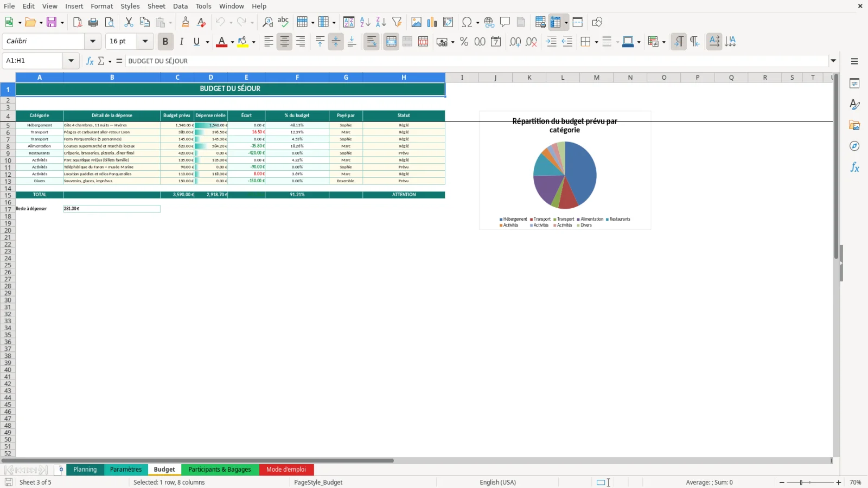Click Sort Ascending icon
The height and width of the screenshot is (488, 868).
point(365,22)
